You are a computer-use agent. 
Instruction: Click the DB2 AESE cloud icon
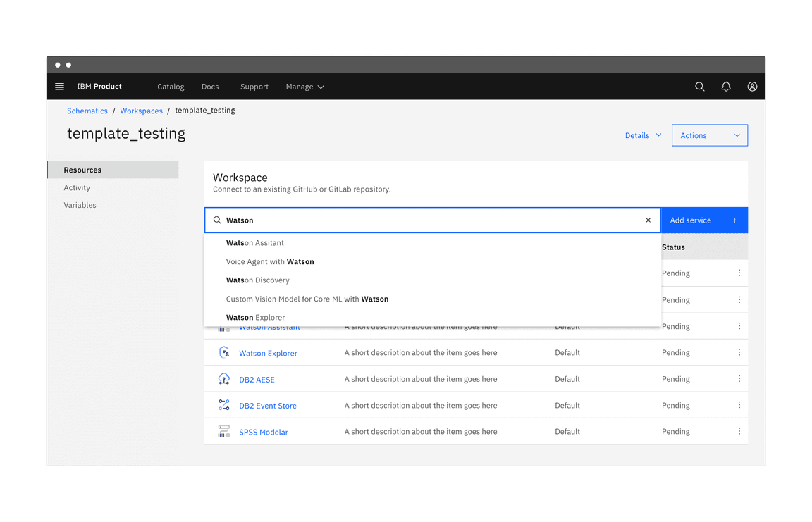[223, 378]
